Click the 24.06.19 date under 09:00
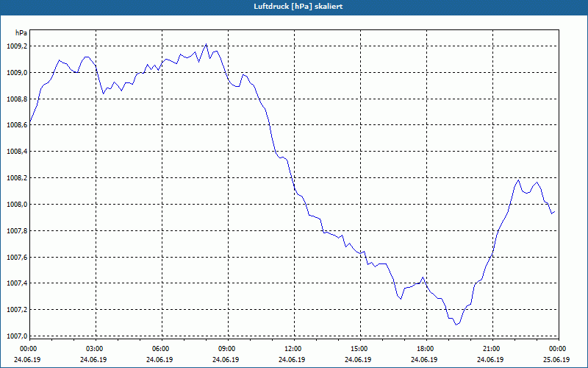Image resolution: width=588 pixels, height=368 pixels. coord(226,359)
